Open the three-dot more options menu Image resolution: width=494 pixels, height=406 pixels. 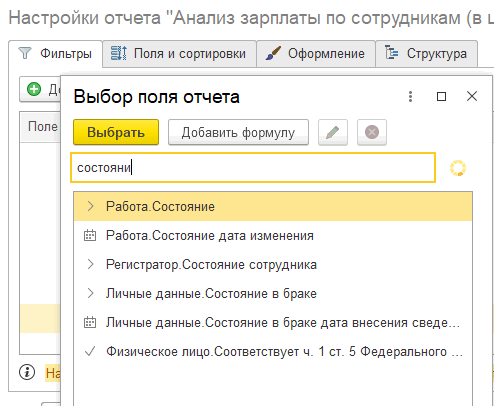(x=410, y=97)
